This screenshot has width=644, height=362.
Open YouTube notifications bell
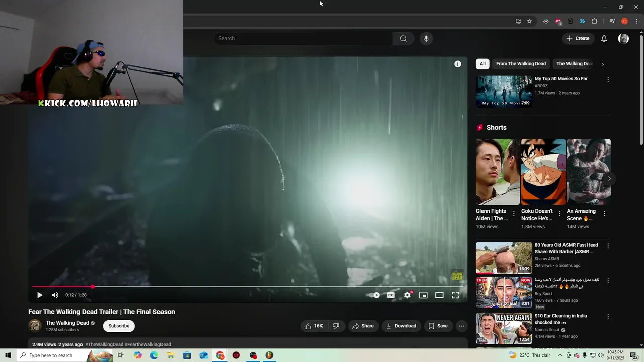pyautogui.click(x=604, y=39)
